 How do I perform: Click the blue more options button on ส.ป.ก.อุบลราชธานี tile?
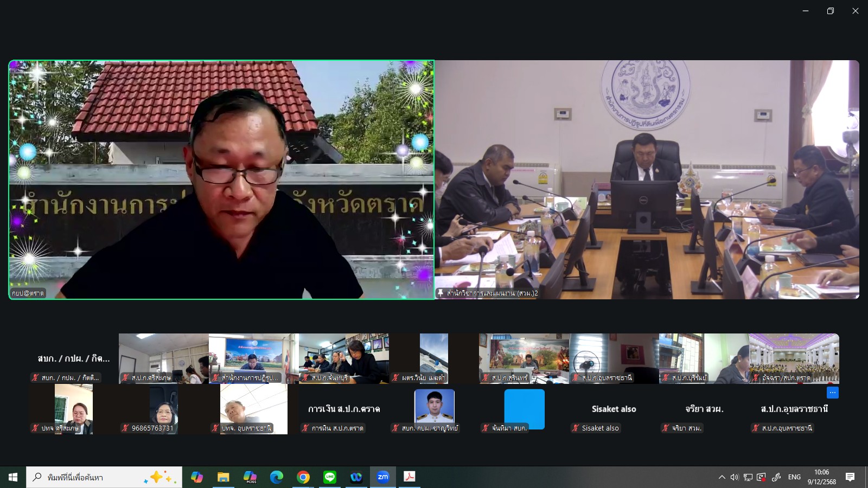click(x=832, y=393)
